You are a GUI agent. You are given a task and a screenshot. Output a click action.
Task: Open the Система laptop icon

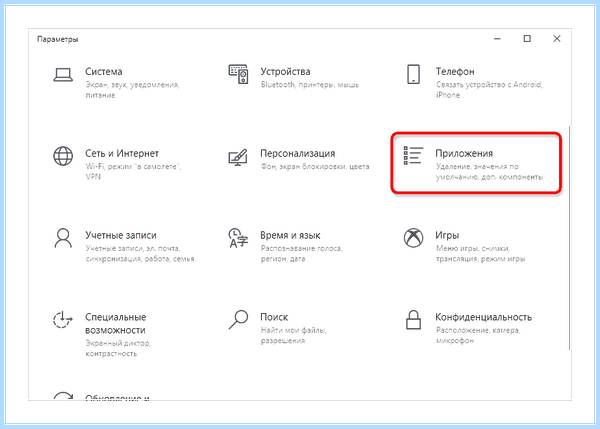click(x=63, y=75)
